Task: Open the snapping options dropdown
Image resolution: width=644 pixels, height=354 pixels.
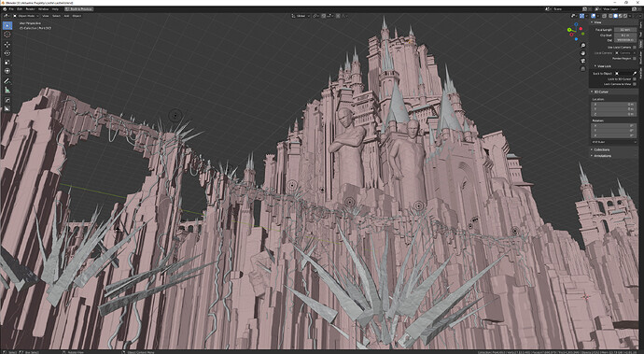Action: [x=329, y=16]
